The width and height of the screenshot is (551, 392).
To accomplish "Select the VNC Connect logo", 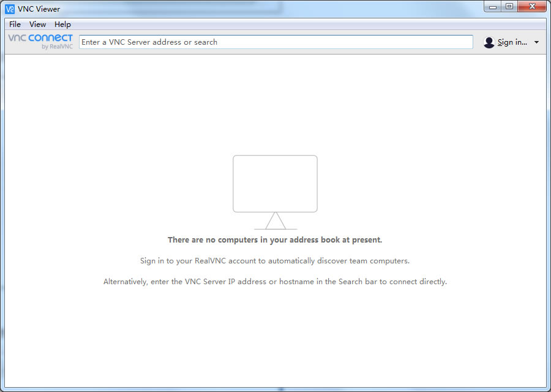I will [x=39, y=39].
